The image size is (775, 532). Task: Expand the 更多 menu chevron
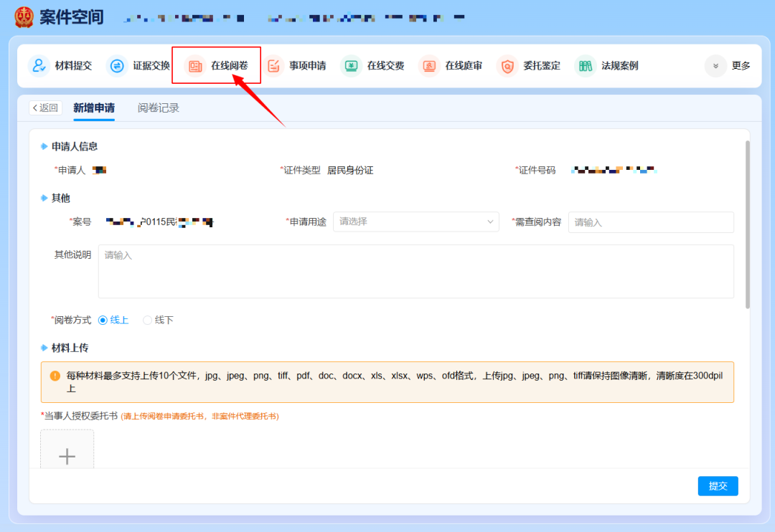(x=715, y=66)
